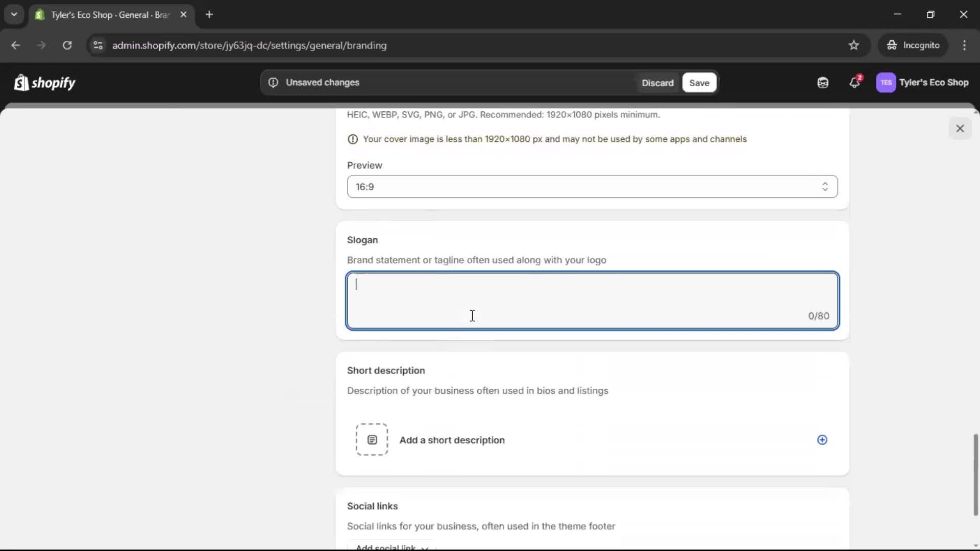The width and height of the screenshot is (980, 551).
Task: Click the plus icon beside Add a short description
Action: coord(822,440)
